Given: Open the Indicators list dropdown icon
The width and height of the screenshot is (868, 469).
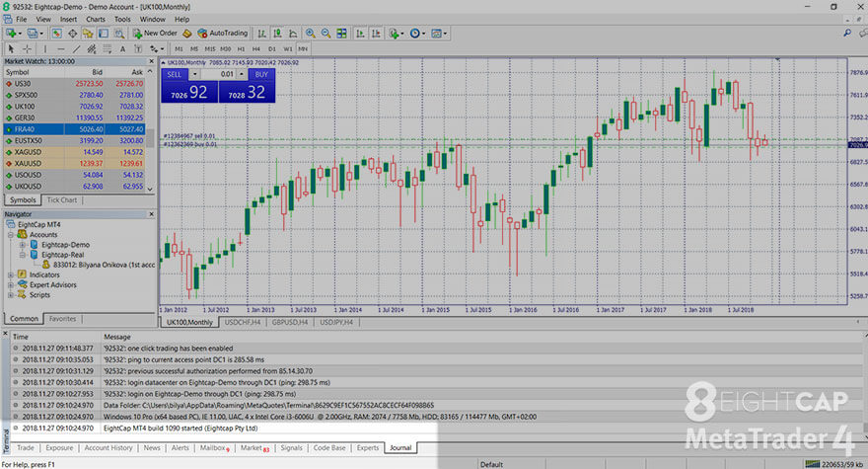Looking at the screenshot, I should [x=396, y=34].
